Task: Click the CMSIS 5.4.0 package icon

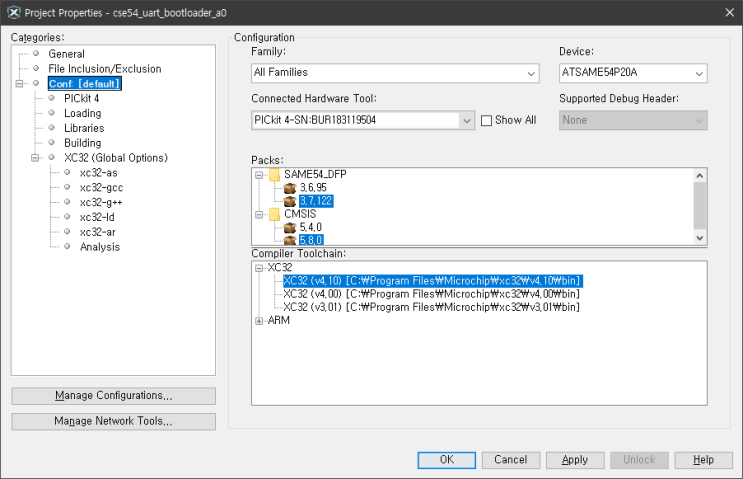Action: (290, 227)
